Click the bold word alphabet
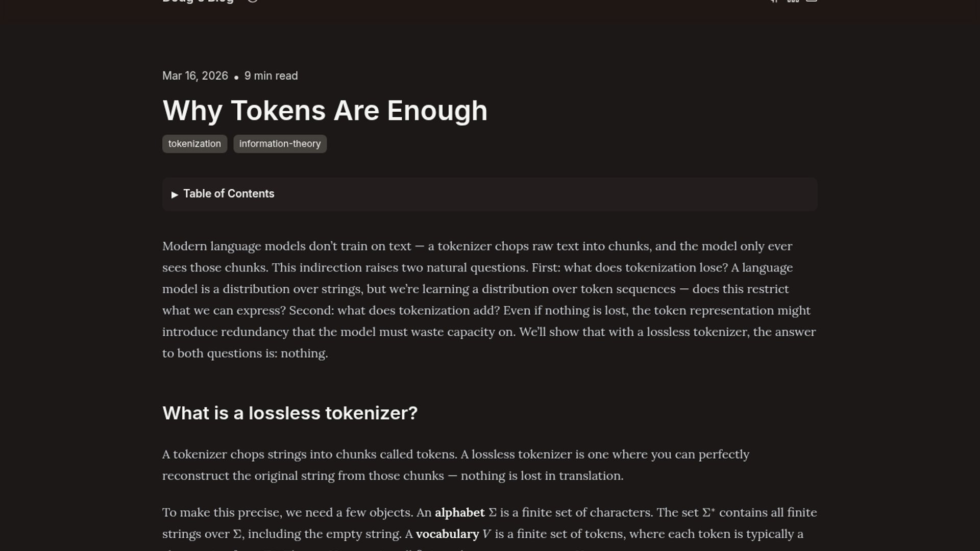980x551 pixels. point(459,513)
